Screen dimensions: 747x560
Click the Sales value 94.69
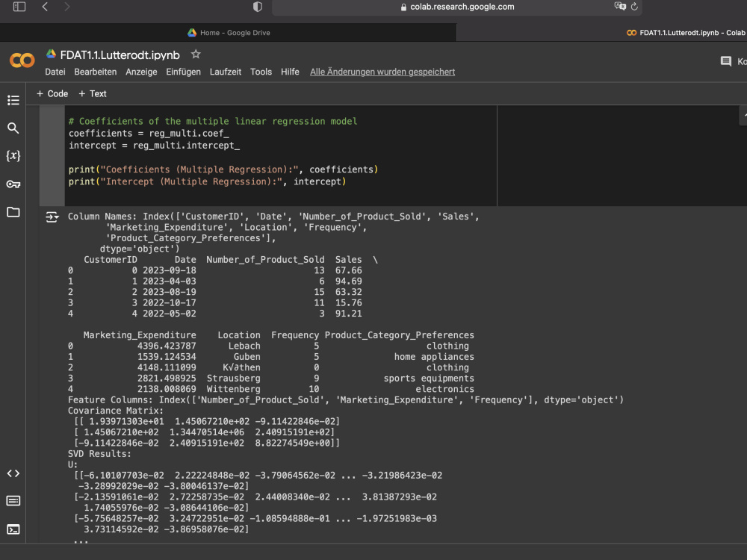coord(348,281)
